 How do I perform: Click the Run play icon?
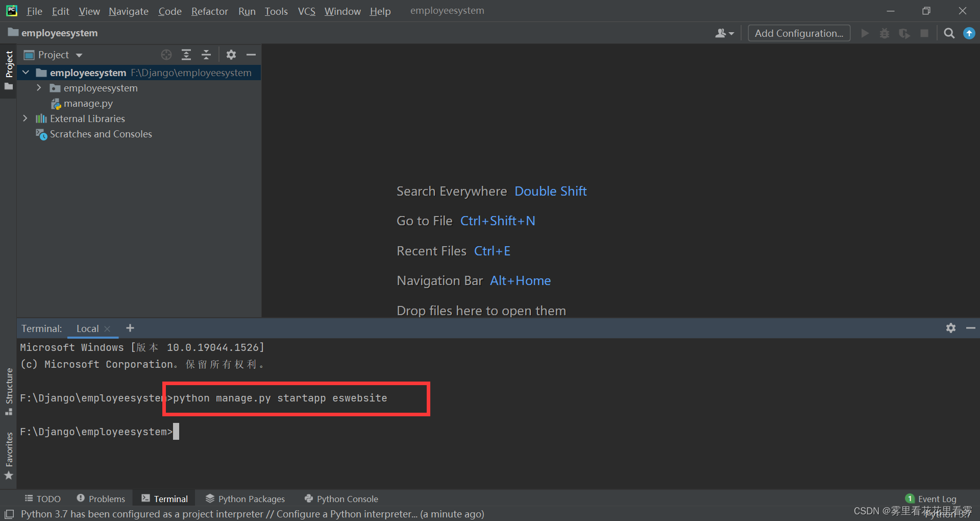865,33
